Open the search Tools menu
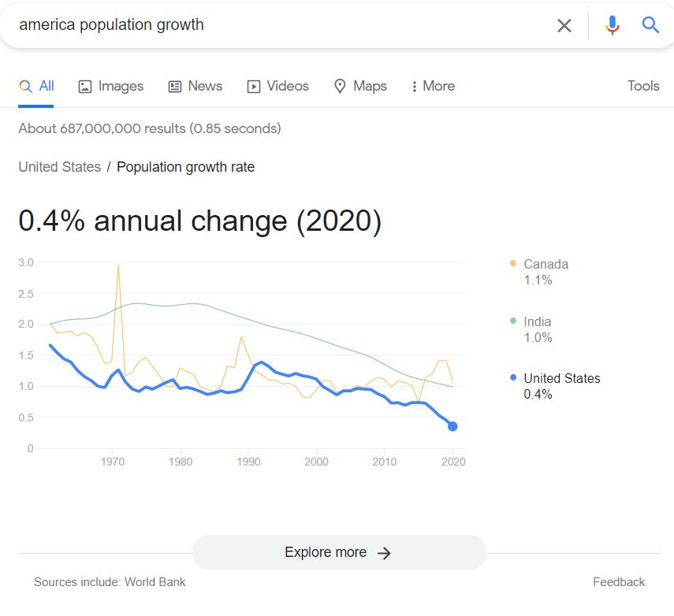The height and width of the screenshot is (616, 674). click(643, 86)
